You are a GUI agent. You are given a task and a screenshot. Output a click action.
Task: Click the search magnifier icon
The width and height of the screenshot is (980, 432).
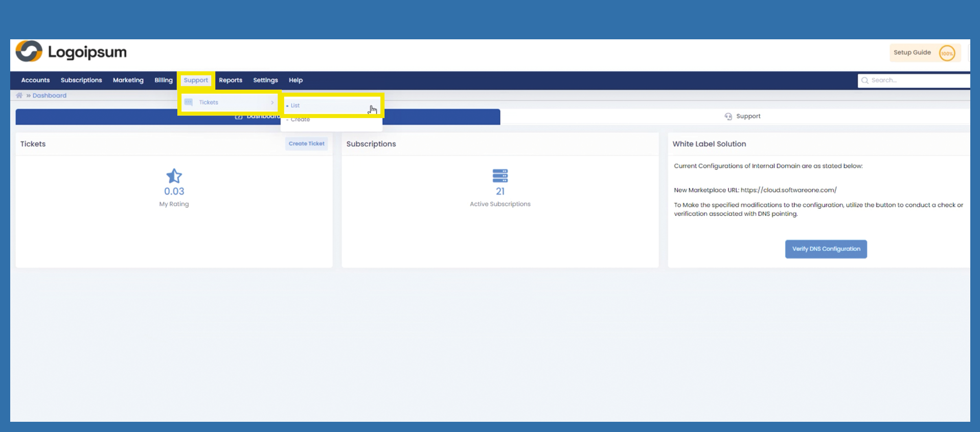[865, 81]
